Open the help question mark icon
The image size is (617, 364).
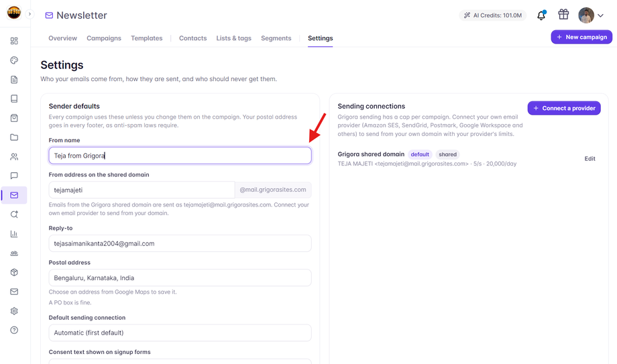[14, 330]
